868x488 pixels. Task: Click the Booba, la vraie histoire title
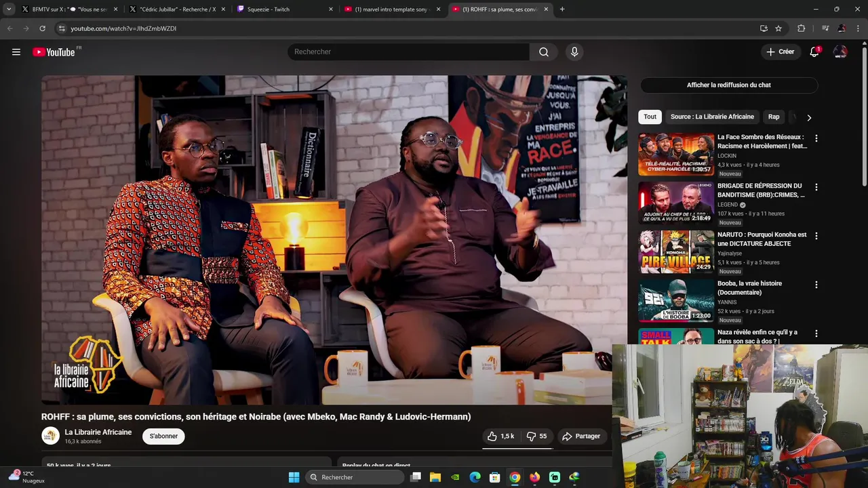point(749,288)
